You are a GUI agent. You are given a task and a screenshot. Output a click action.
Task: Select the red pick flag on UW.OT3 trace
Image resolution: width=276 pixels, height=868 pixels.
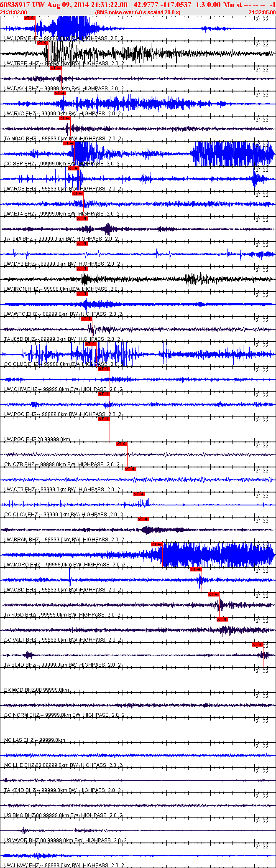click(x=130, y=469)
